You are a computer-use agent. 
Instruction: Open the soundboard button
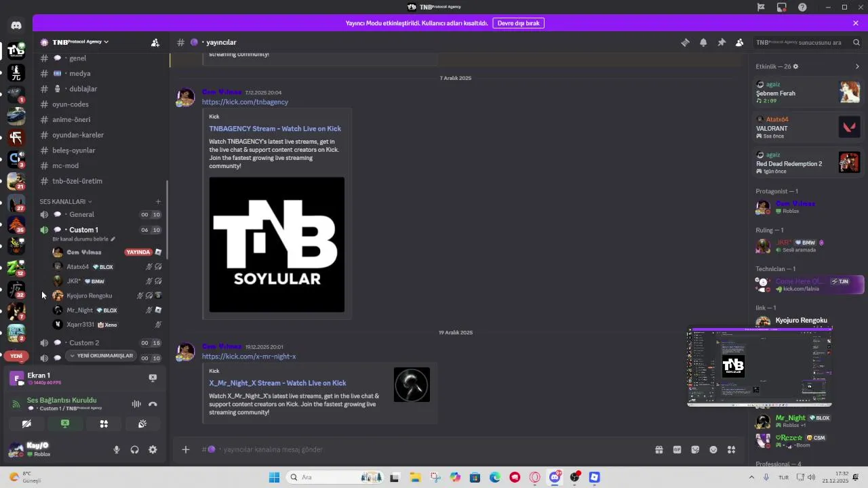(142, 424)
